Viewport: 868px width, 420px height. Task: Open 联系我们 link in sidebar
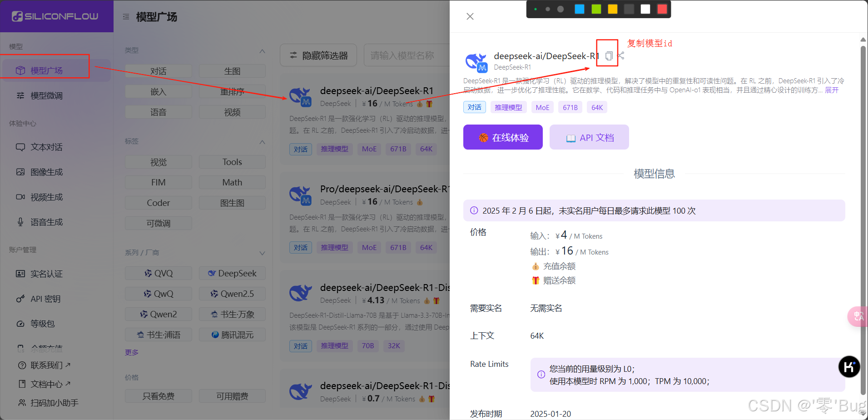click(50, 365)
